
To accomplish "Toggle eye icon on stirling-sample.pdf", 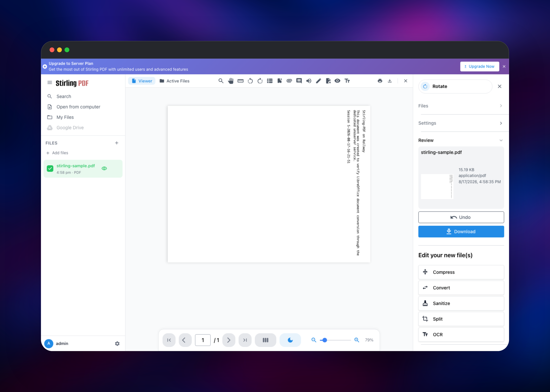I will (104, 168).
